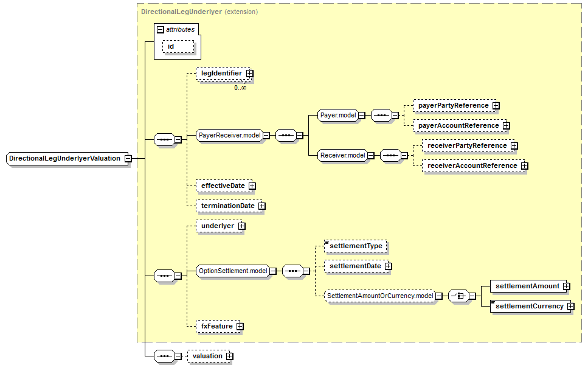The height and width of the screenshot is (368, 588).
Task: Select the PayerReceiver.model group node
Action: [x=229, y=136]
